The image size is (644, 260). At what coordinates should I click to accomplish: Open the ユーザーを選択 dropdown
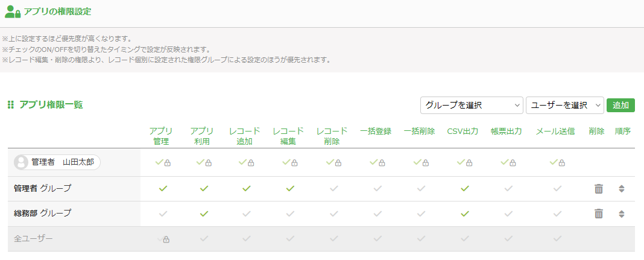click(565, 105)
